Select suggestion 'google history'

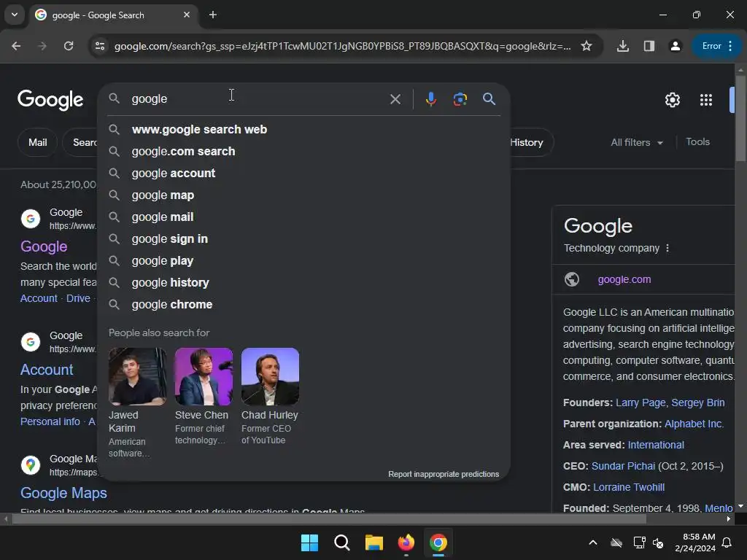[x=304, y=283]
